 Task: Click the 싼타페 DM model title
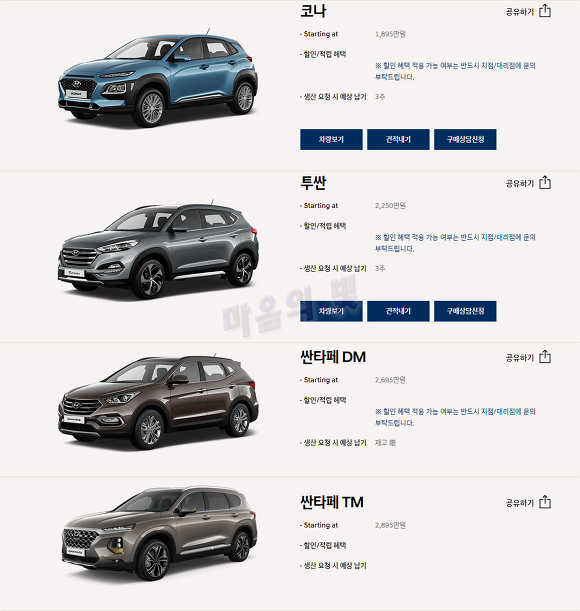point(333,357)
